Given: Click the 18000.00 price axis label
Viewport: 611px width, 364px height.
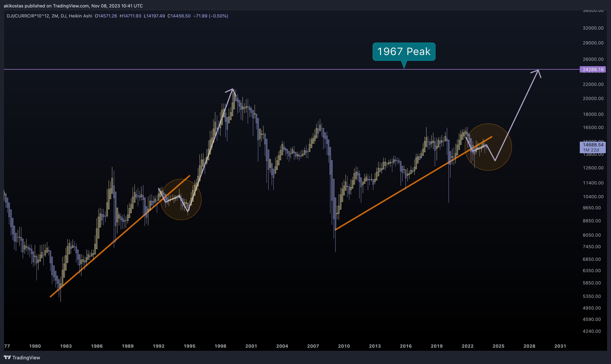Looking at the screenshot, I should point(593,114).
